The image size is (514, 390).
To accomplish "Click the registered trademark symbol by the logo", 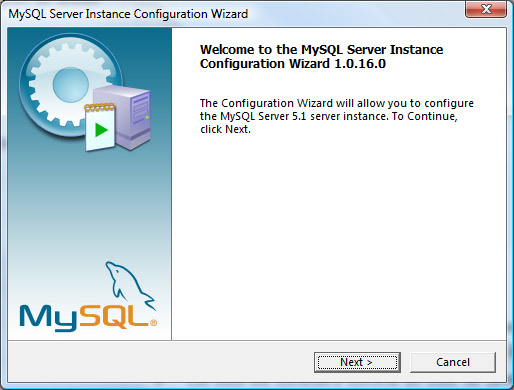I will pyautogui.click(x=153, y=323).
